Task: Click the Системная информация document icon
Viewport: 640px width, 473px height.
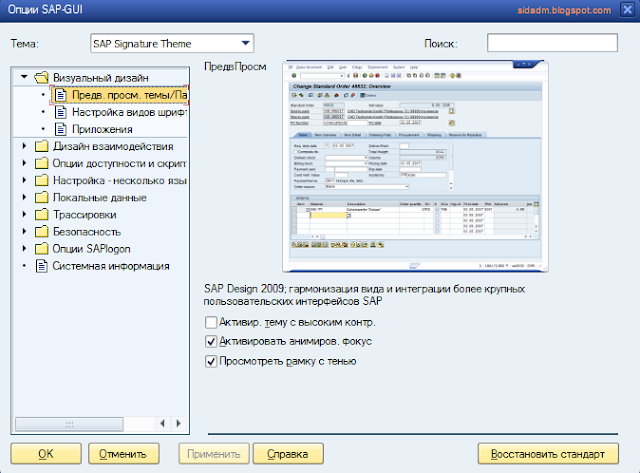Action: pos(42,266)
